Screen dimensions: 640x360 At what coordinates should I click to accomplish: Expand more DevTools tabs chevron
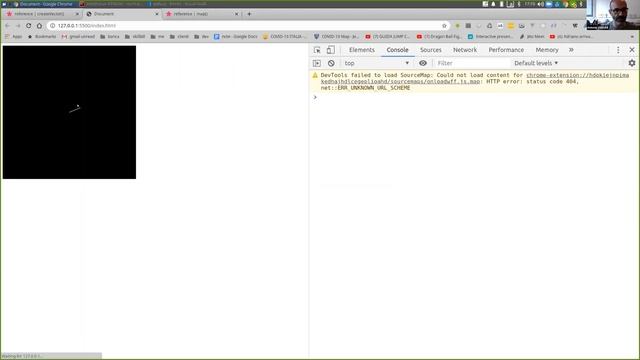[x=571, y=50]
